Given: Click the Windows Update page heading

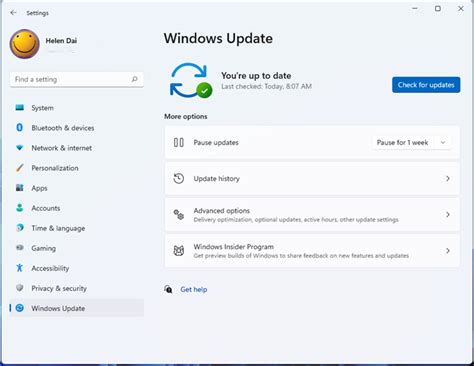Looking at the screenshot, I should click(x=218, y=38).
